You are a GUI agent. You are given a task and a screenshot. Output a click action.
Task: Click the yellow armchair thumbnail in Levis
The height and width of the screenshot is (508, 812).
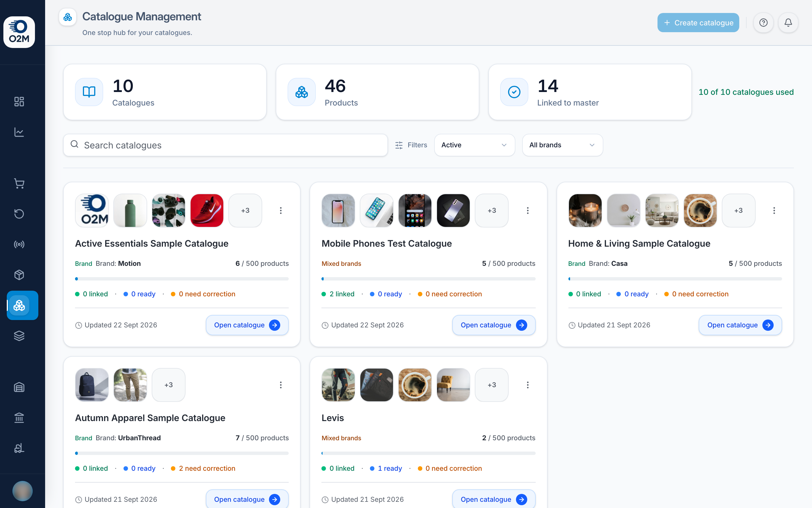coord(453,385)
